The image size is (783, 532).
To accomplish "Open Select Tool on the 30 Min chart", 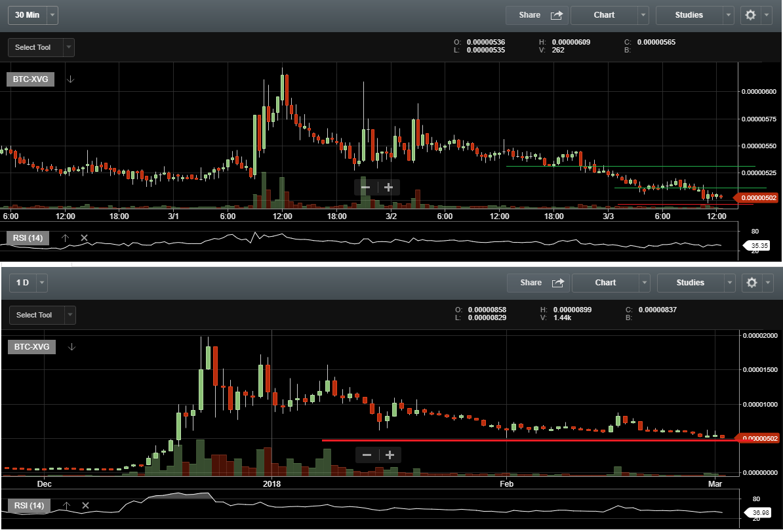I will pyautogui.click(x=41, y=47).
